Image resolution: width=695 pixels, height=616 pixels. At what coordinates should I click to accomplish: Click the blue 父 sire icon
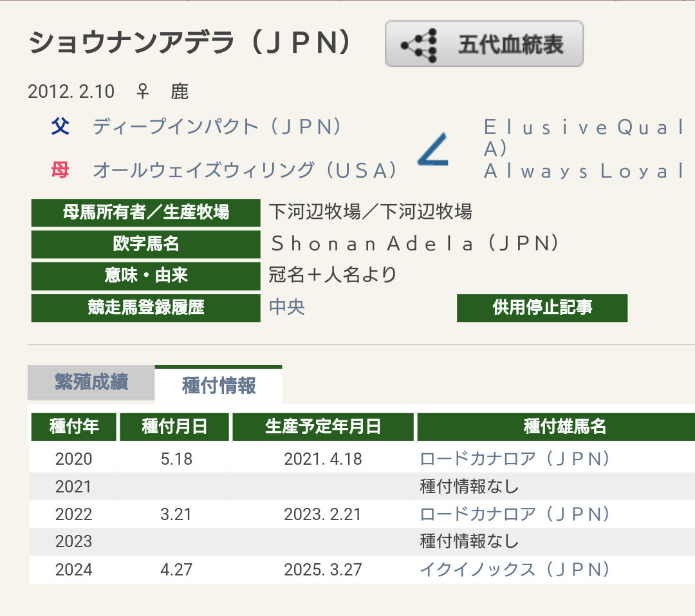tap(60, 127)
